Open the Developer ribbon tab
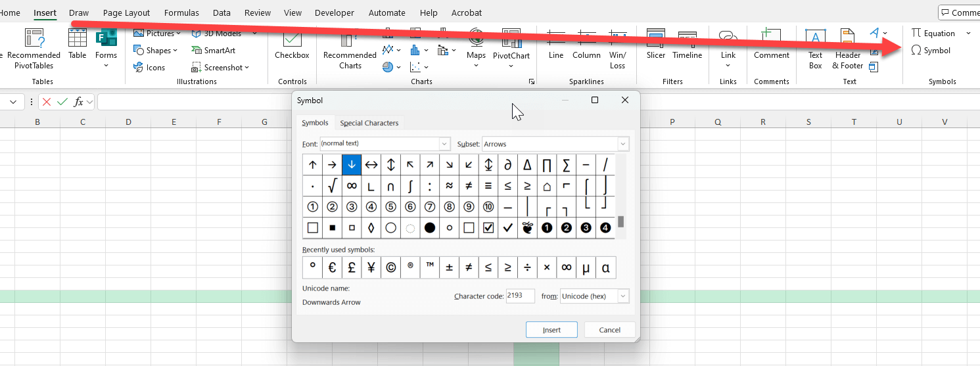 pyautogui.click(x=335, y=12)
